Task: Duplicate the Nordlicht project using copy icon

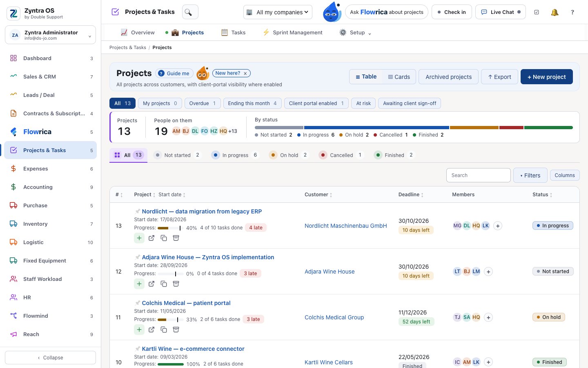Action: [x=164, y=238]
